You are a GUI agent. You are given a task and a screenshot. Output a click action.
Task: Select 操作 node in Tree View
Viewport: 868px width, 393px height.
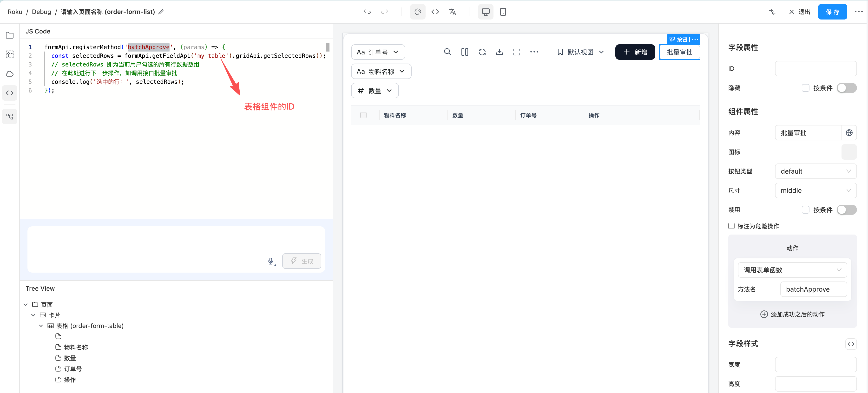coord(70,380)
